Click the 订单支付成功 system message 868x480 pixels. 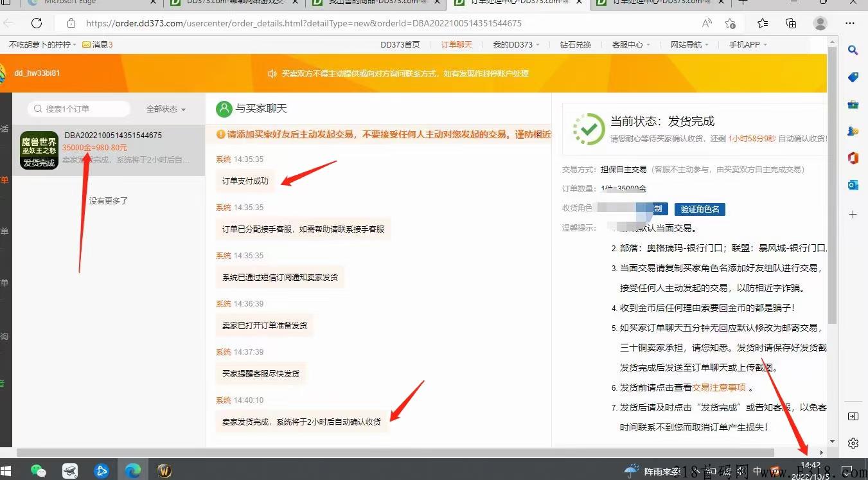245,181
